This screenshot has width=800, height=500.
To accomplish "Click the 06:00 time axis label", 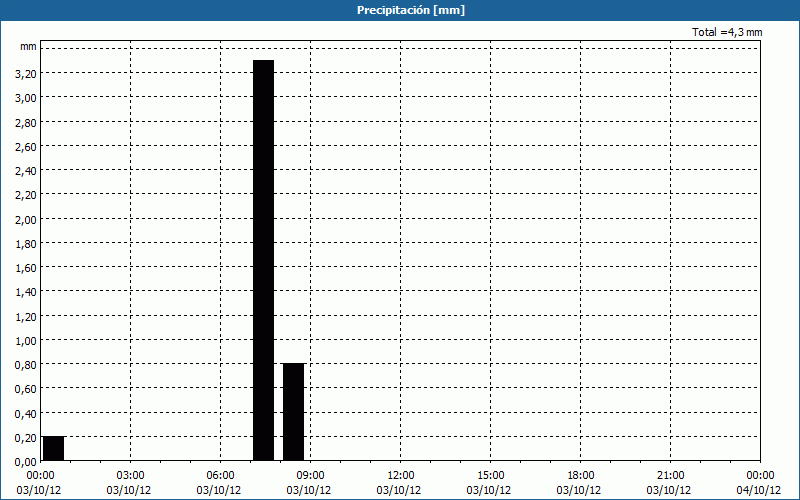I will point(220,476).
